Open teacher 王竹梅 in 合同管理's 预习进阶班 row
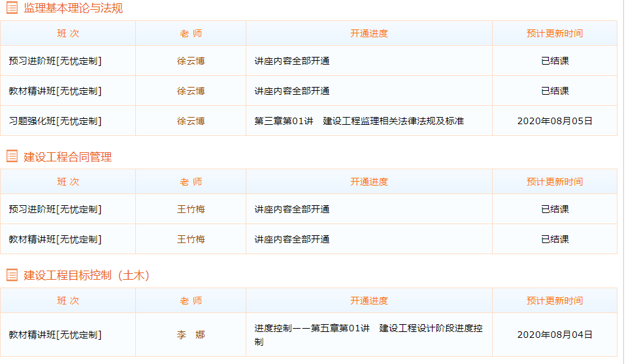641x364 pixels. [x=191, y=209]
